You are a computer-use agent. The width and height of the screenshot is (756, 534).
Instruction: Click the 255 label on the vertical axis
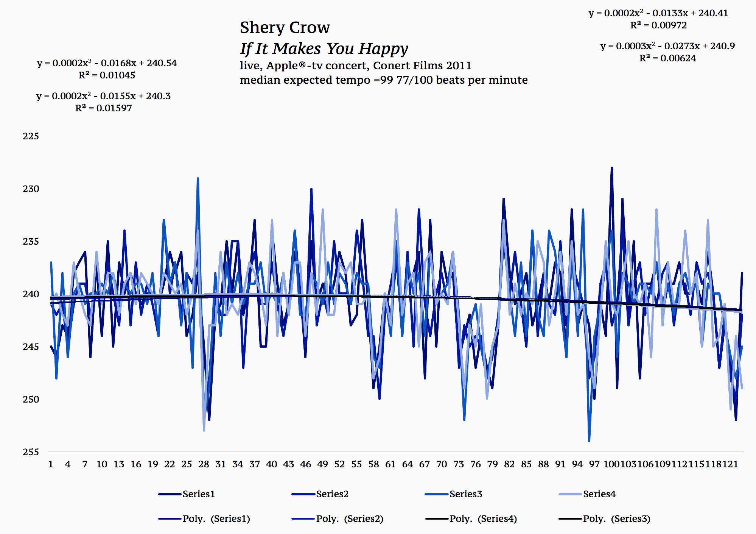click(x=31, y=452)
